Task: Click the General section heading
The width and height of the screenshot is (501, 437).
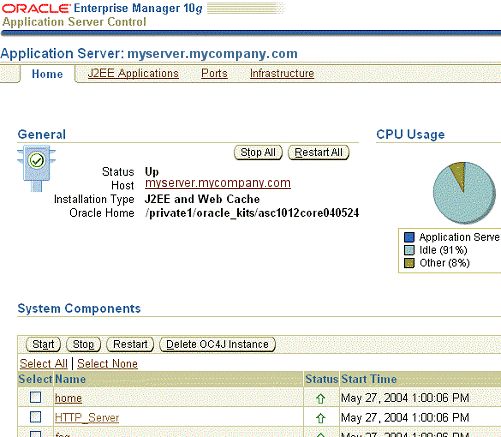Action: [x=42, y=134]
